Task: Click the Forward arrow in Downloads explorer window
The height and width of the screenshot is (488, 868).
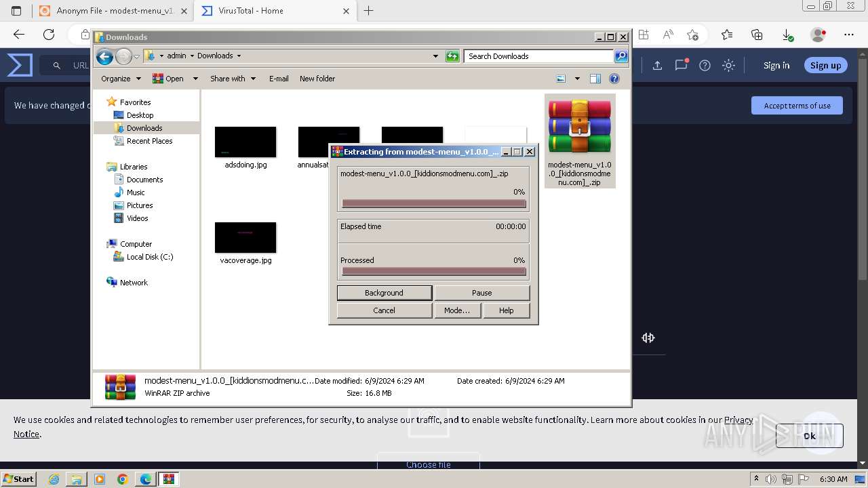Action: [123, 56]
